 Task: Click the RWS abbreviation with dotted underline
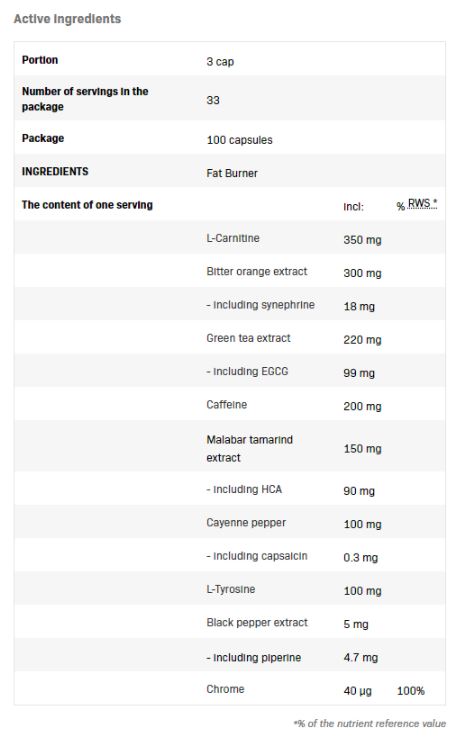click(422, 204)
